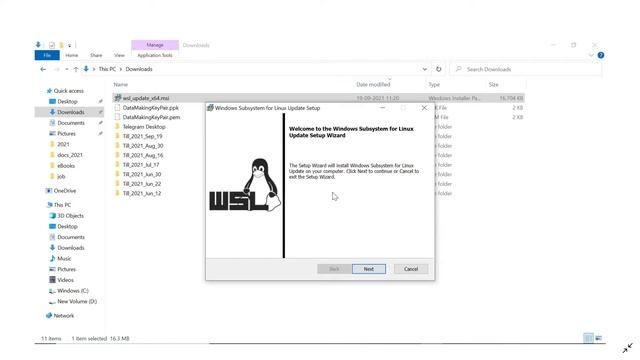Open Desktop under Quick access
The height and width of the screenshot is (360, 640).
67,102
